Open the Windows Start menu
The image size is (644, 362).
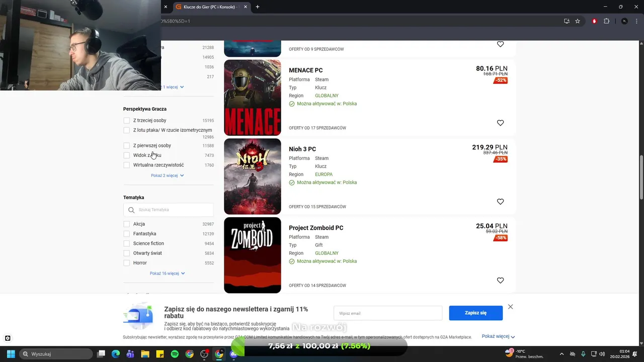coord(11,354)
